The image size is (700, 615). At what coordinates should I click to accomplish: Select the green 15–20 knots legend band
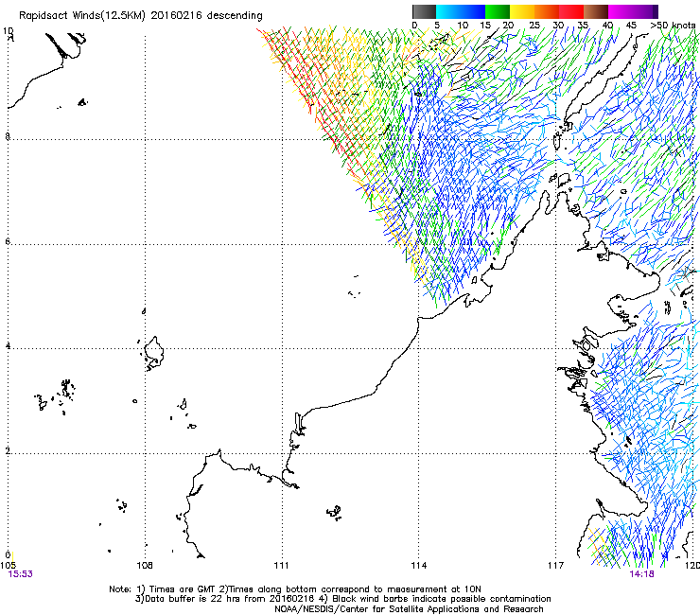pos(498,11)
